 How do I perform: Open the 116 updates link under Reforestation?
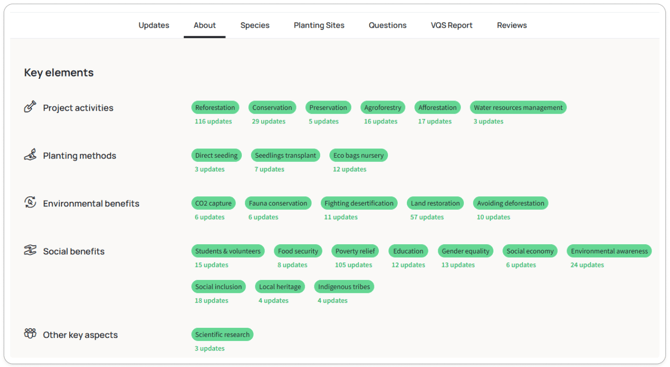click(213, 121)
